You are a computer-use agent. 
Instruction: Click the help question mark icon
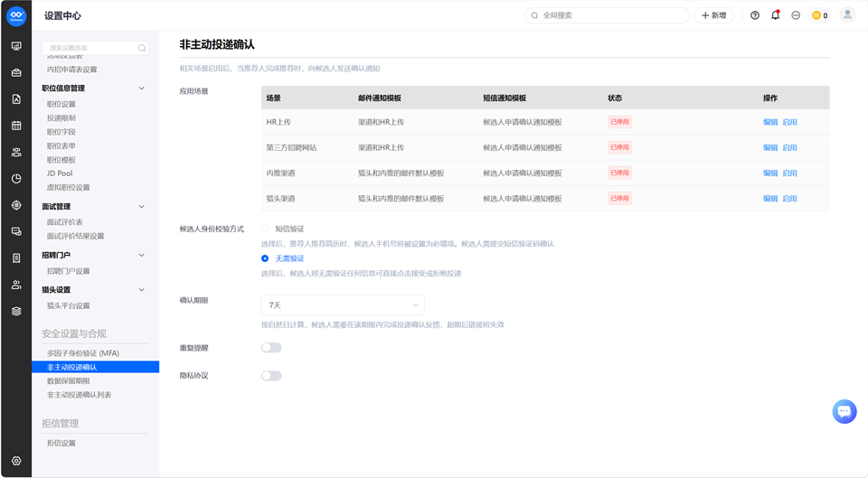pos(754,15)
